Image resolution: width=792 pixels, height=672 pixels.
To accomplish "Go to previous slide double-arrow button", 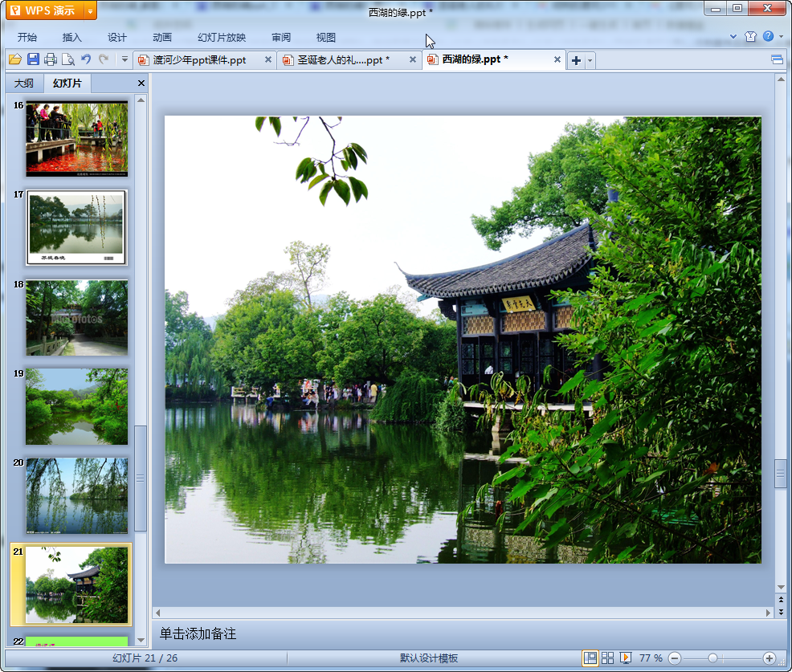I will [781, 599].
